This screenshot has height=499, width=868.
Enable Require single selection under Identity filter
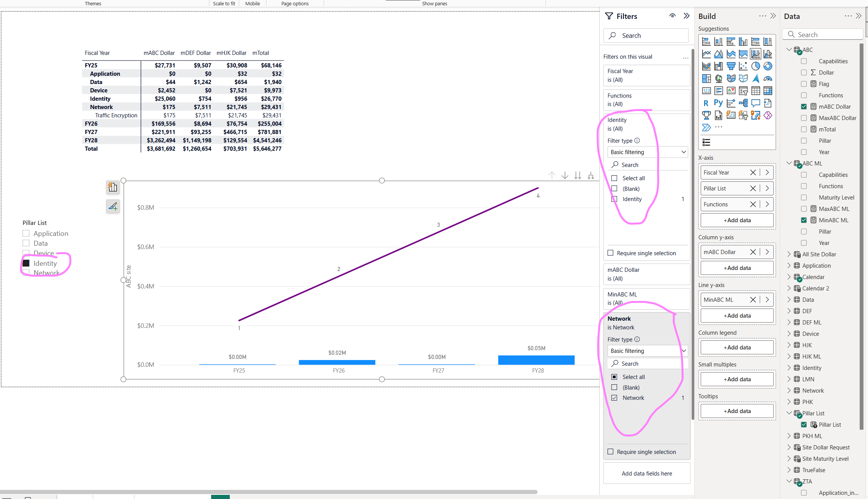(611, 253)
